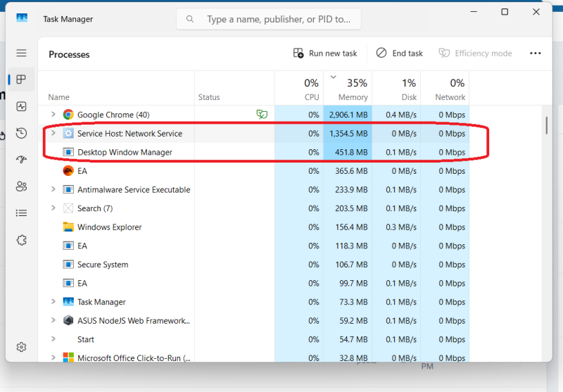Open the Services page icon
This screenshot has width=563, height=392.
pyautogui.click(x=21, y=240)
